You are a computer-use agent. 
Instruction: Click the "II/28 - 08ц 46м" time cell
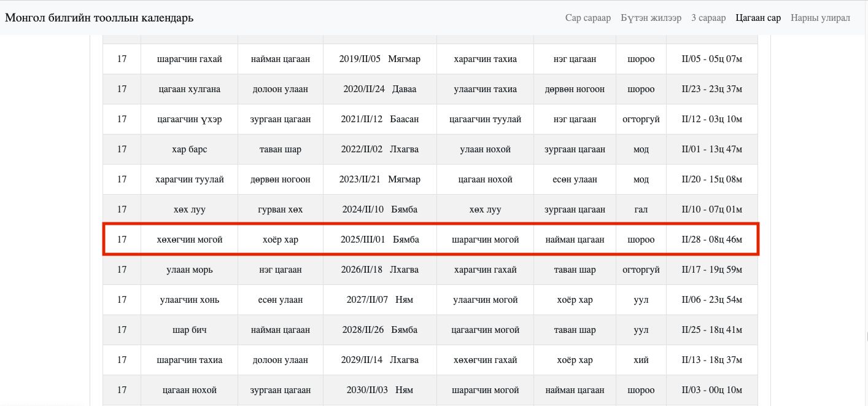[711, 240]
